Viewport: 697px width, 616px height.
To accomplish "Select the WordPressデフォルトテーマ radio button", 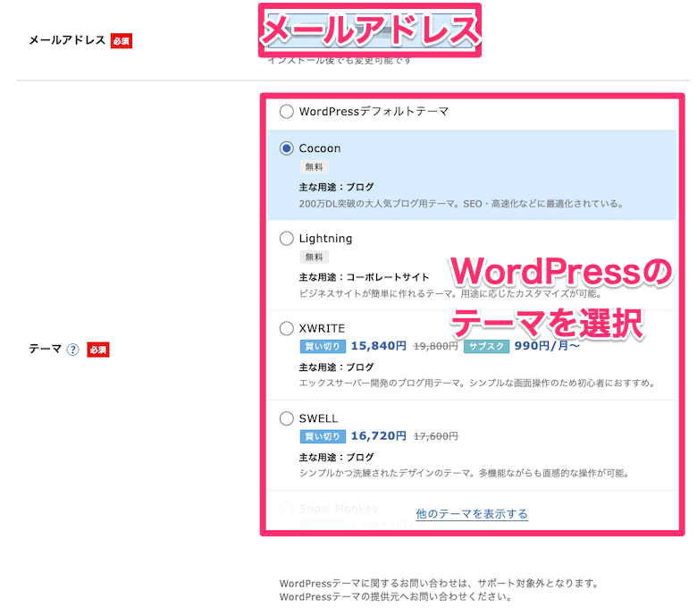I will pyautogui.click(x=286, y=111).
